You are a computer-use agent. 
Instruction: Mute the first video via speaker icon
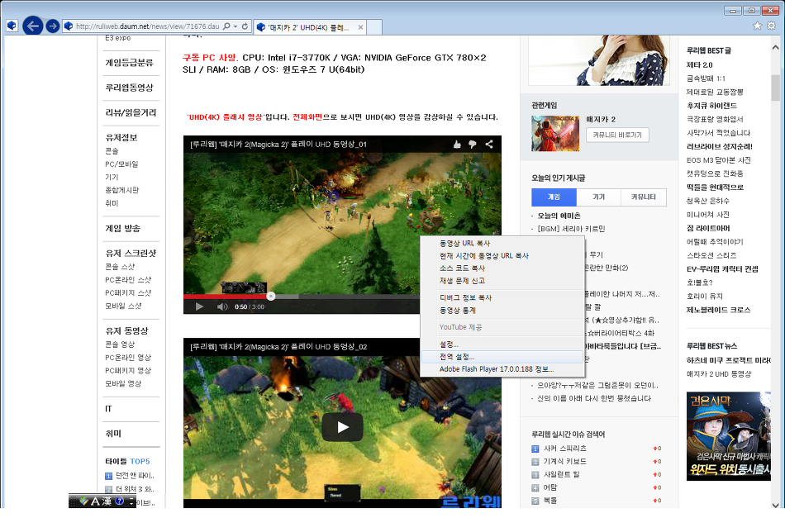click(221, 306)
